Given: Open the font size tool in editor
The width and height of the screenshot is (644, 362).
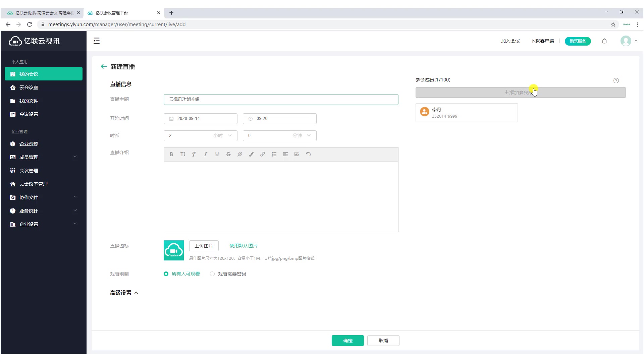Looking at the screenshot, I should [182, 154].
